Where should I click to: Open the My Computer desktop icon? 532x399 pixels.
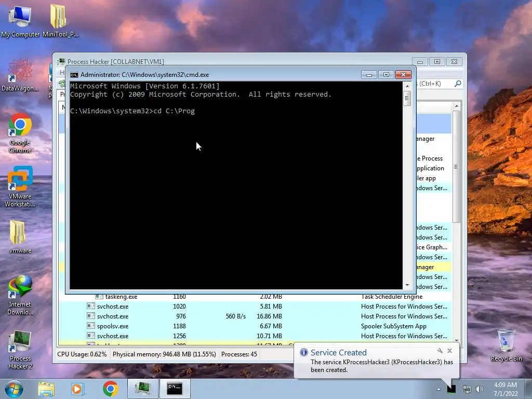click(x=20, y=21)
